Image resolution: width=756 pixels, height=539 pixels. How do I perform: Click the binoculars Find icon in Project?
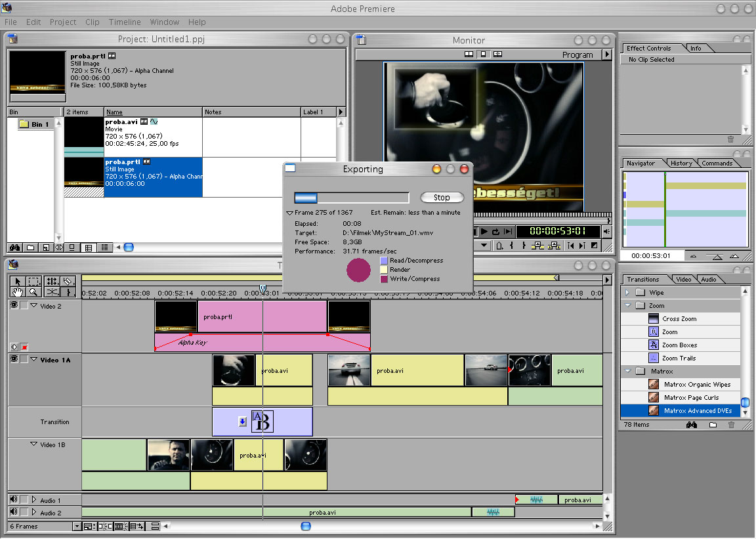click(x=14, y=248)
